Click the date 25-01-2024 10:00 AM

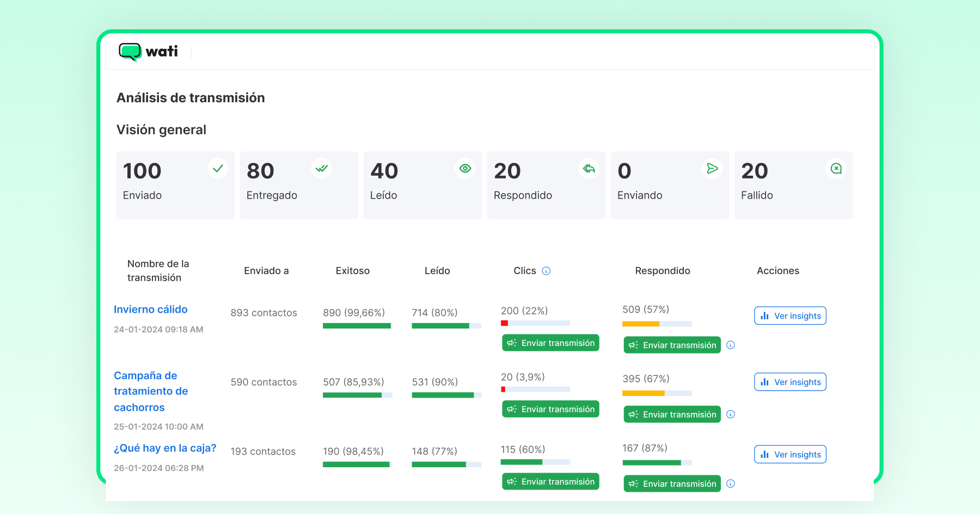[x=158, y=427]
